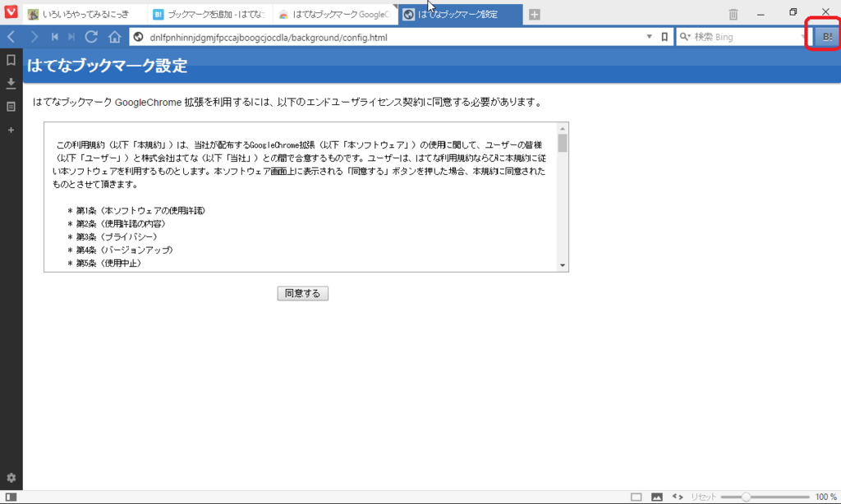This screenshot has height=504, width=841.
Task: Go to the home page
Action: [x=115, y=37]
